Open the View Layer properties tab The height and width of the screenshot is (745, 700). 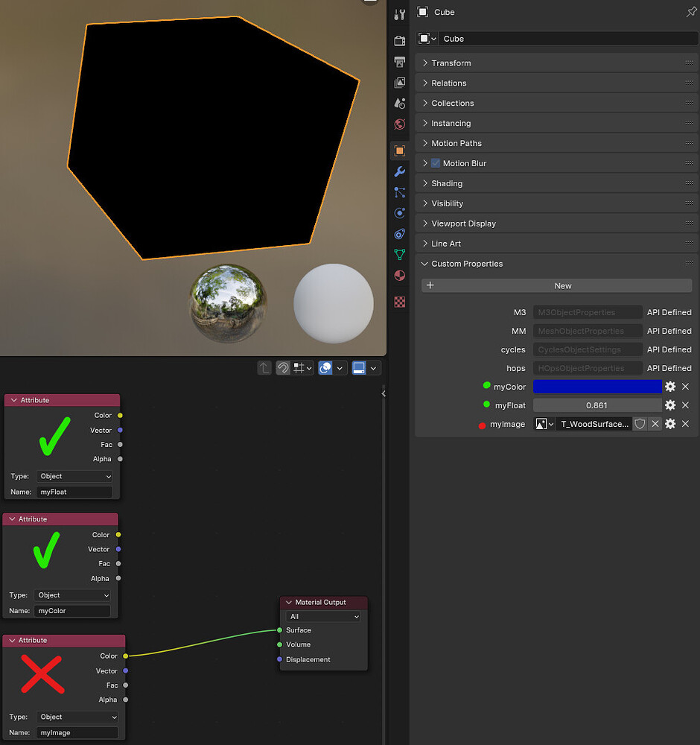[x=400, y=83]
